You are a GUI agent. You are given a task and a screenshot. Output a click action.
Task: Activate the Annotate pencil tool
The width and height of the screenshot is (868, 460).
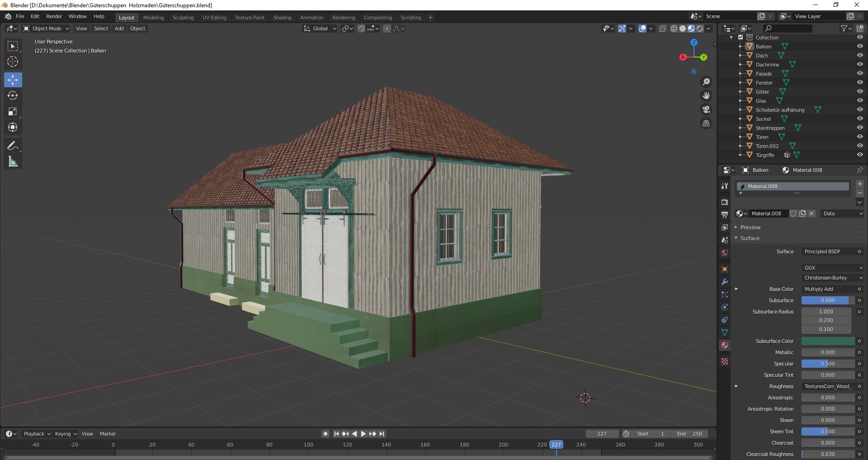click(13, 146)
